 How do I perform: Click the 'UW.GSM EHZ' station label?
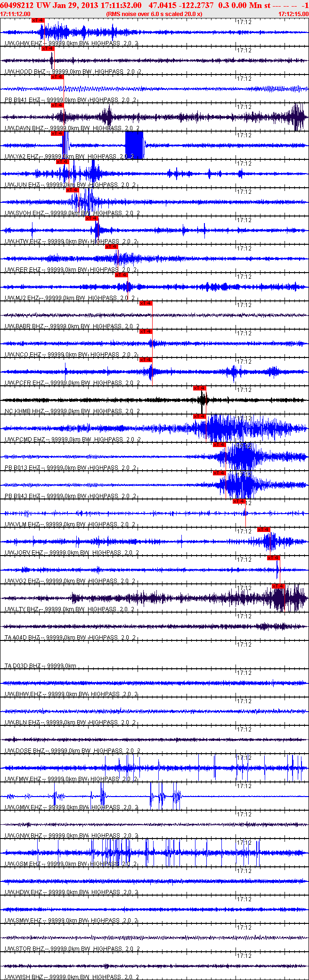pos(23,864)
